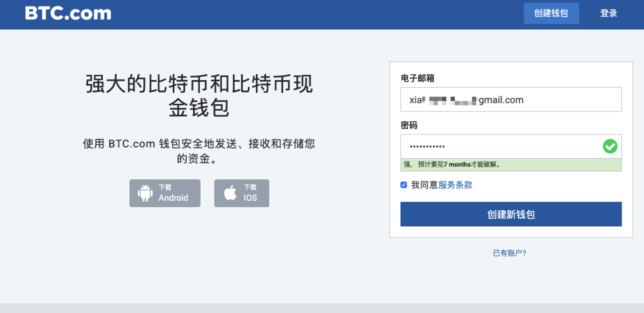Screen dimensions: 644x313
Task: Click the Android robot icon
Action: coord(145,193)
